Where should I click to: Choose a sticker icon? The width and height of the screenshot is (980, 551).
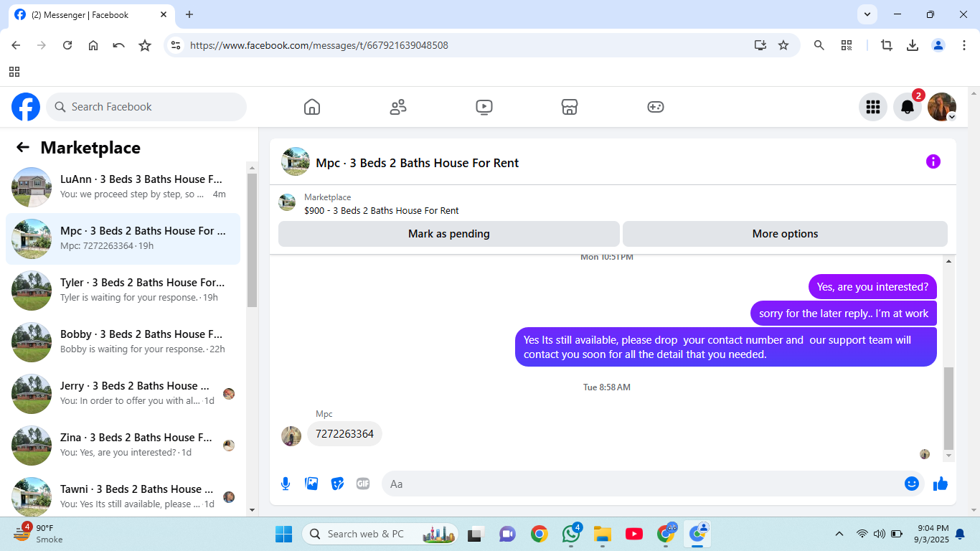pos(337,484)
